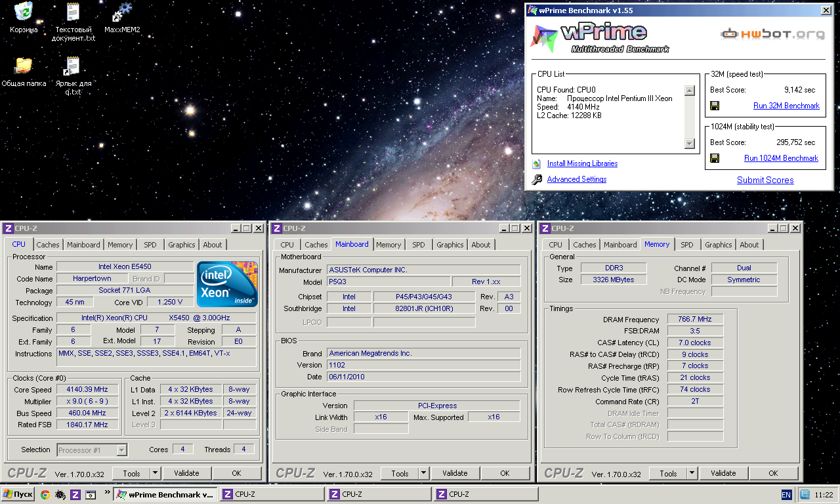Click Validate in Memory CPU-Z window
This screenshot has height=504, width=840.
[723, 473]
